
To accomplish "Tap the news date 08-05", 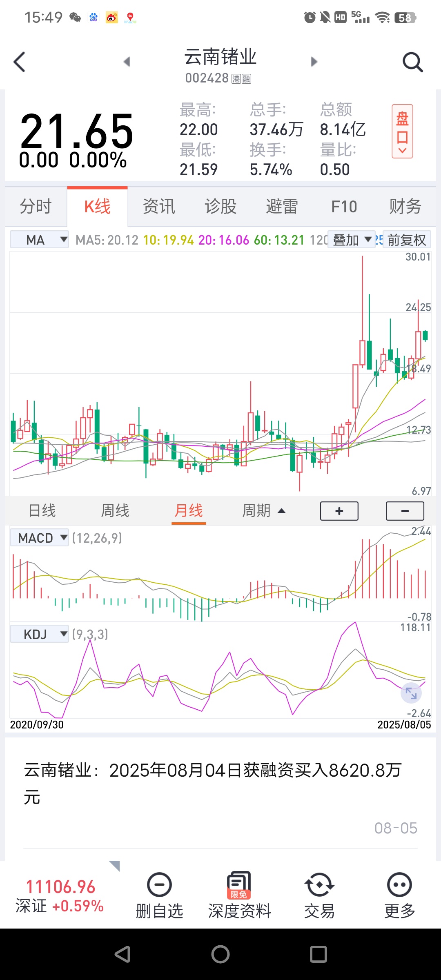I will [396, 828].
